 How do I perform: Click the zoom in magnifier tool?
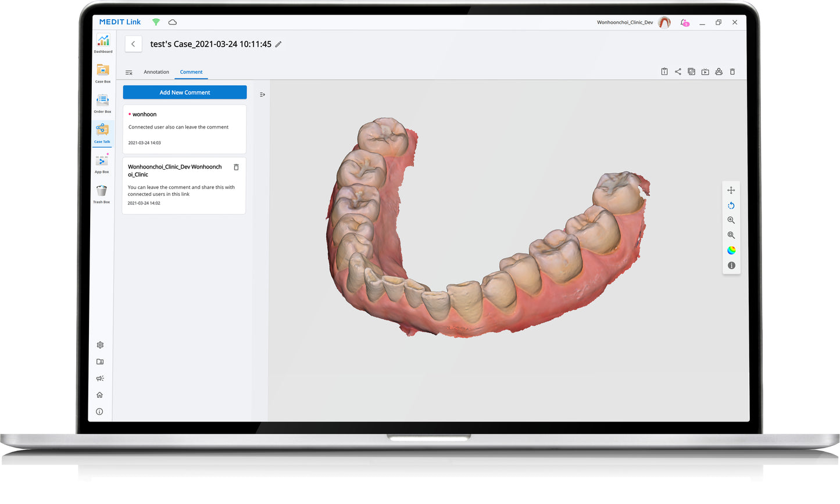731,220
